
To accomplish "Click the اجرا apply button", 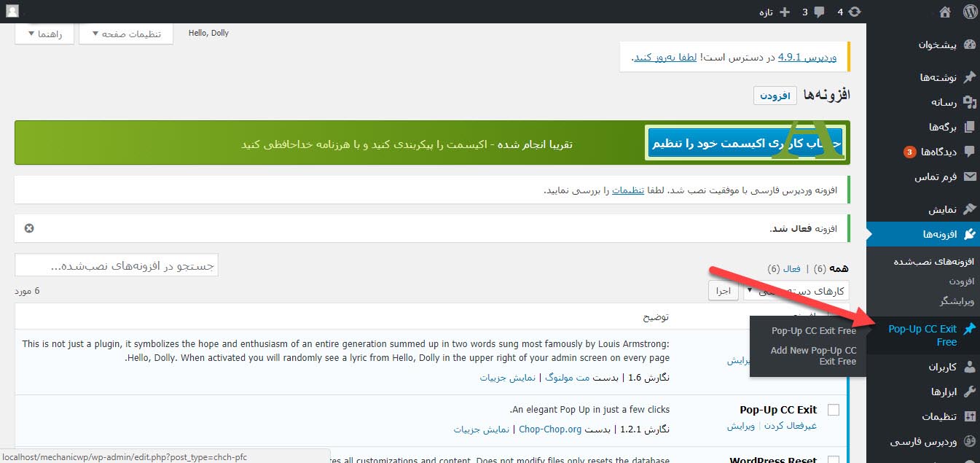I will point(723,291).
